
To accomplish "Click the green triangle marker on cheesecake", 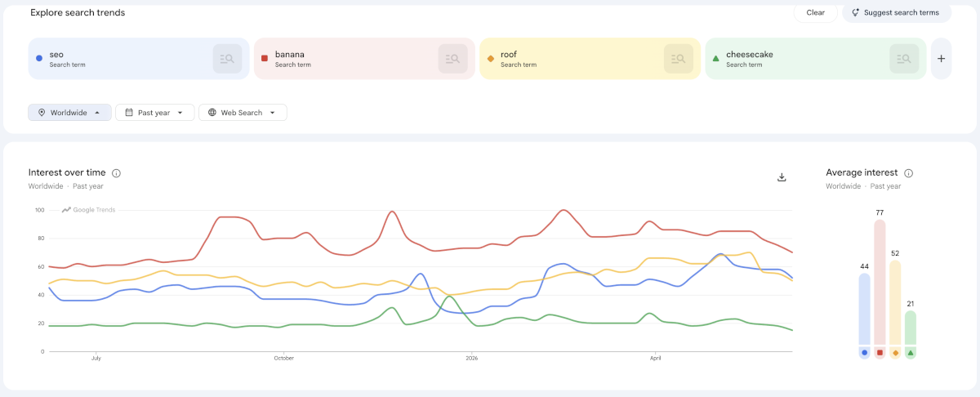I will tap(715, 59).
